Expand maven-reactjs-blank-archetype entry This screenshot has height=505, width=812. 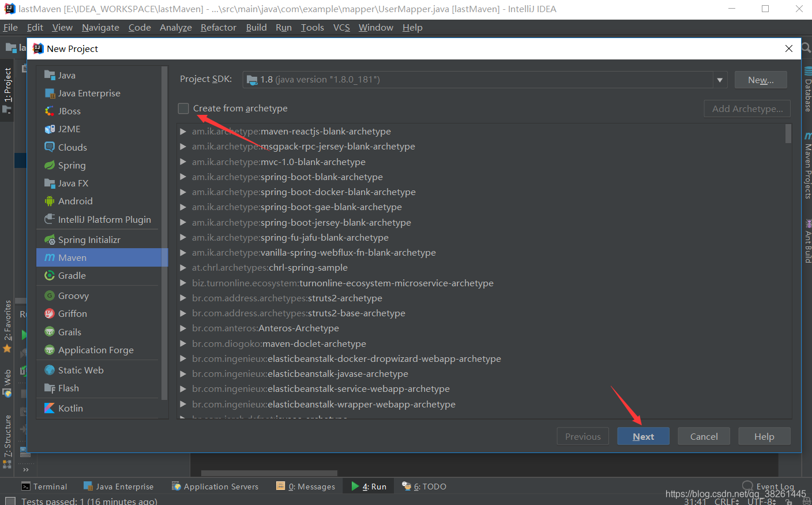[x=183, y=132]
